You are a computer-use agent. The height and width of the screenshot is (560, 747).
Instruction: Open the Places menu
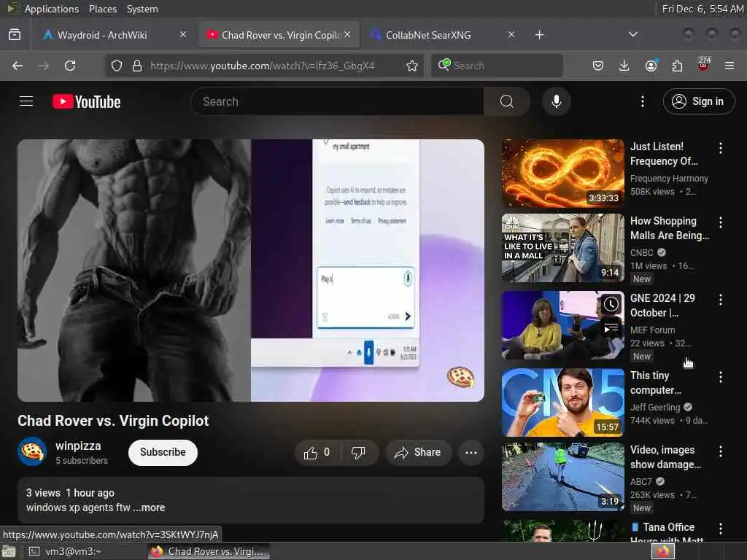tap(102, 9)
